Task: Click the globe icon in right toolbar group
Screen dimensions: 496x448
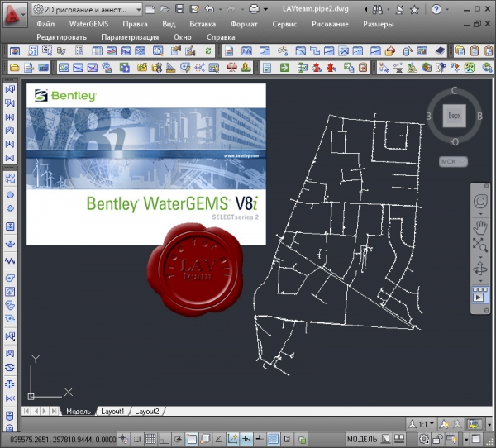Action: click(426, 68)
